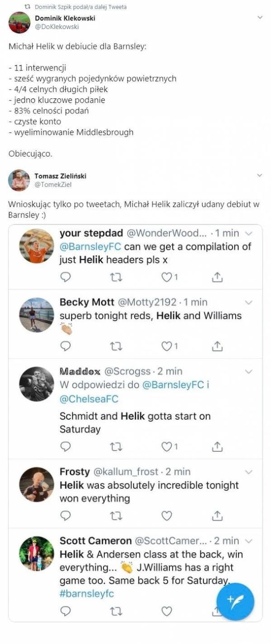Open options chevron on Dominik Klekowski's tweet

tap(260, 18)
